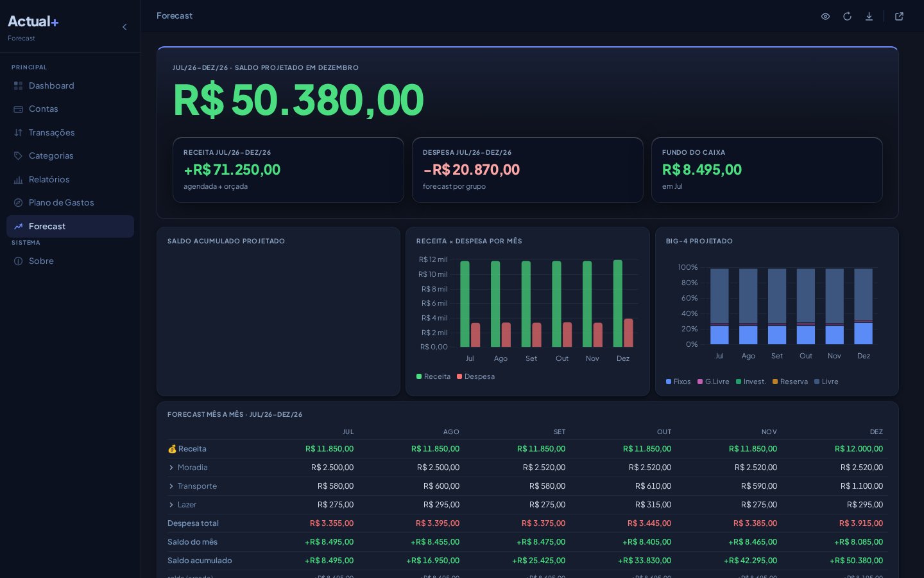924x578 pixels.
Task: Click the Fundo do Caixa card
Action: (x=767, y=170)
